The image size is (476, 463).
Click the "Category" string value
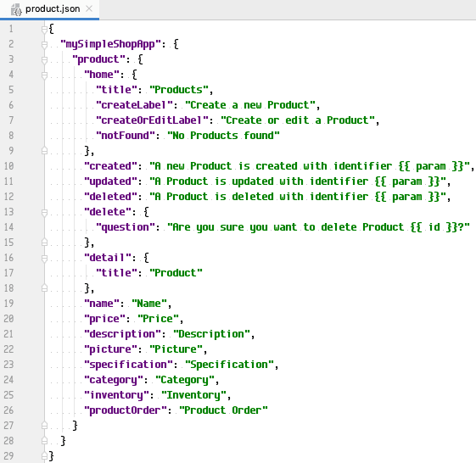point(185,380)
